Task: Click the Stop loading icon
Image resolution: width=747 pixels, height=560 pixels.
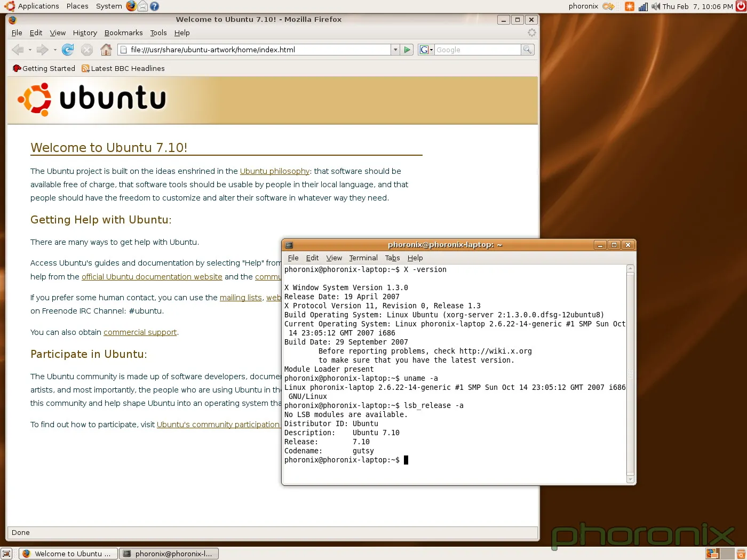Action: click(x=87, y=50)
